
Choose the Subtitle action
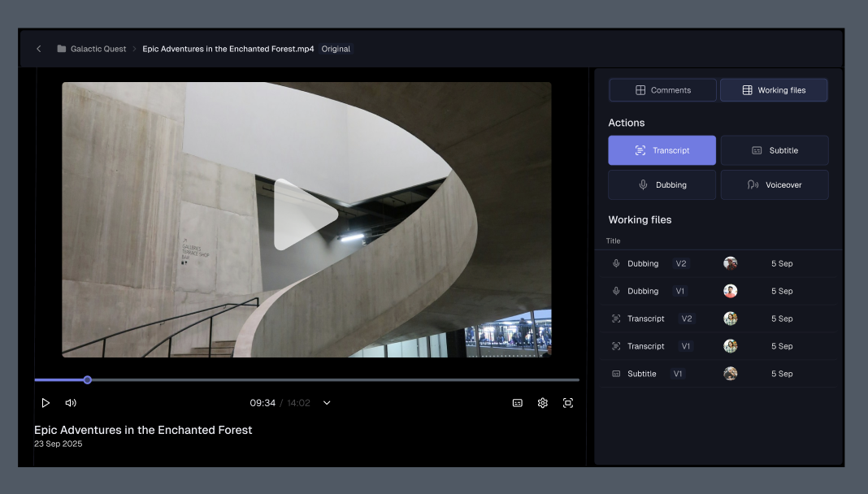(775, 150)
